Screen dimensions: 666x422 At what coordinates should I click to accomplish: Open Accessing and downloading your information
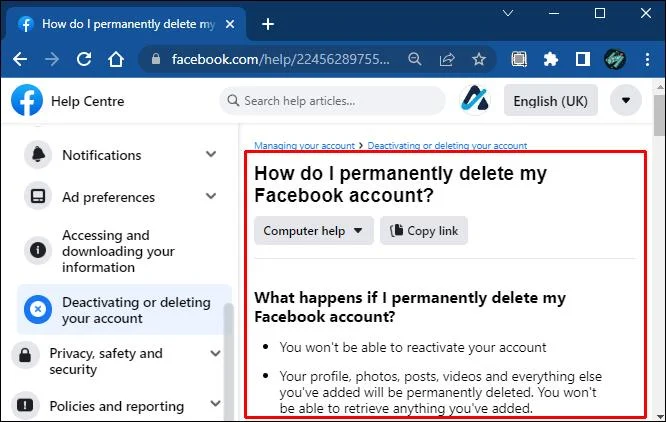[119, 251]
